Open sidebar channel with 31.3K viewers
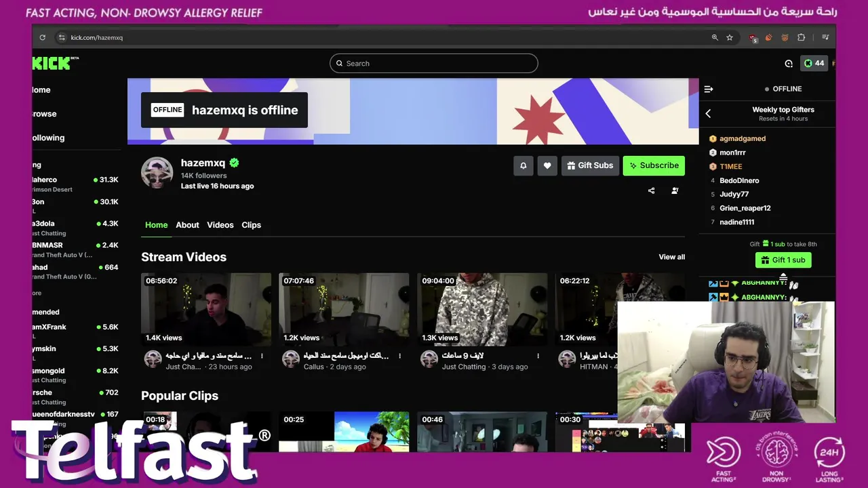The image size is (868, 488). pyautogui.click(x=76, y=184)
